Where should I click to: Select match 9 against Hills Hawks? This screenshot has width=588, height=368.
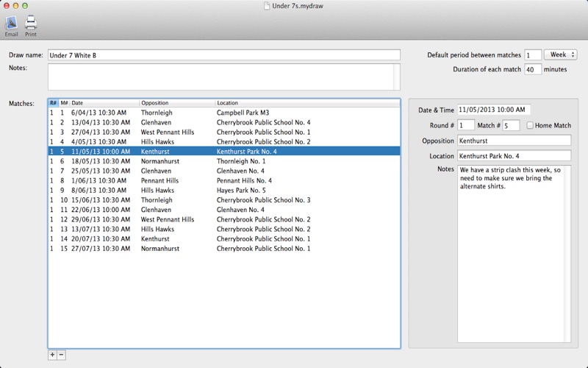[x=224, y=191]
